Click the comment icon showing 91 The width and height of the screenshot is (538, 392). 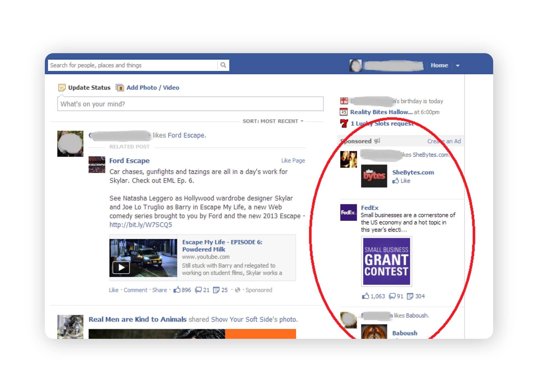click(x=392, y=296)
